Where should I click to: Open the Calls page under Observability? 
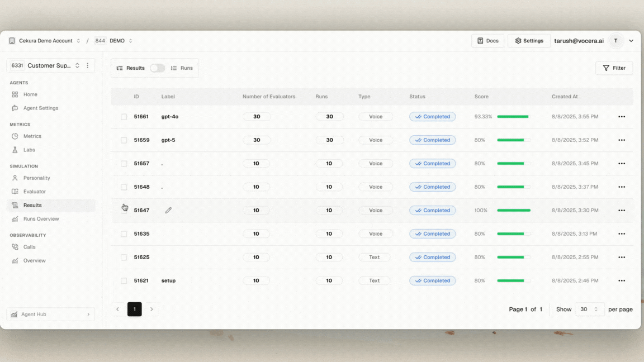[x=29, y=247]
